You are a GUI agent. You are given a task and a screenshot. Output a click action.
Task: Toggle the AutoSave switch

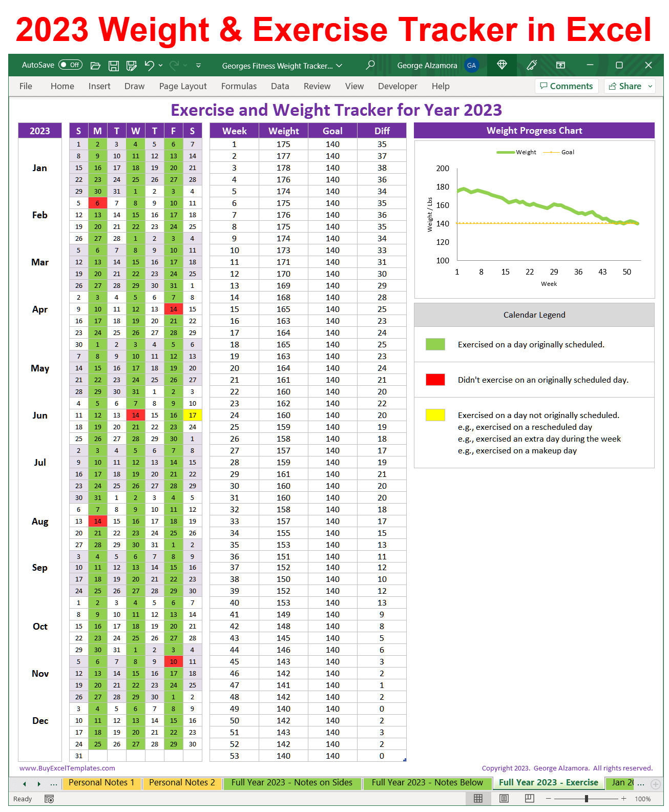pyautogui.click(x=70, y=65)
